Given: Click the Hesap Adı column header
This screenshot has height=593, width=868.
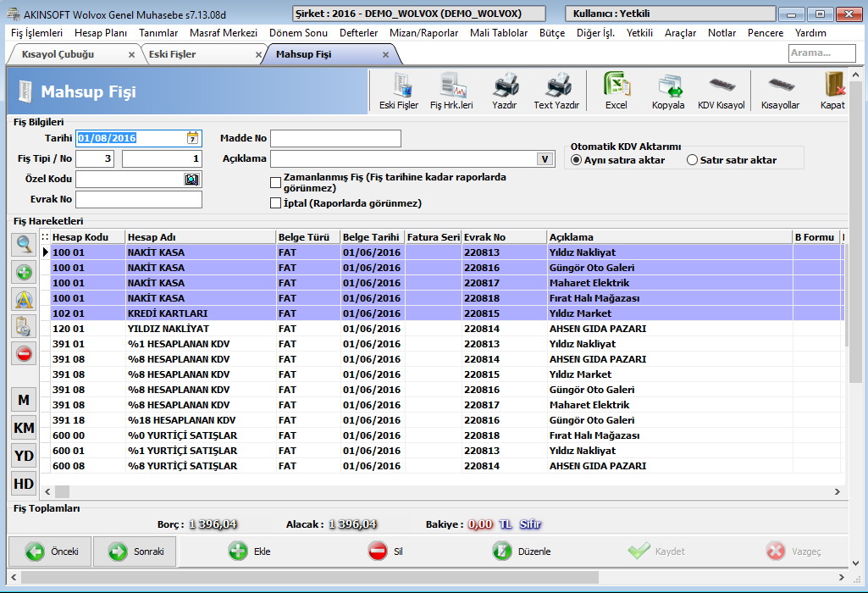Looking at the screenshot, I should (201, 237).
